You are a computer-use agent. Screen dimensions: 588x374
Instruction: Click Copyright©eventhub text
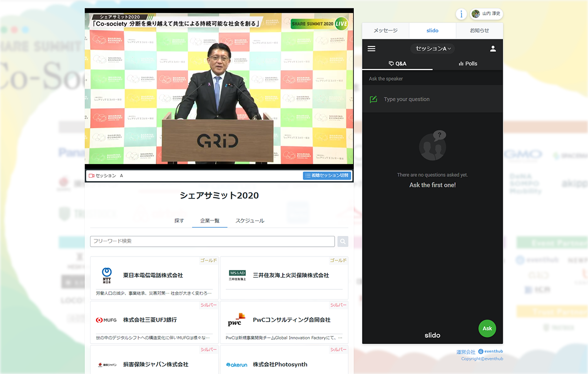tap(482, 359)
